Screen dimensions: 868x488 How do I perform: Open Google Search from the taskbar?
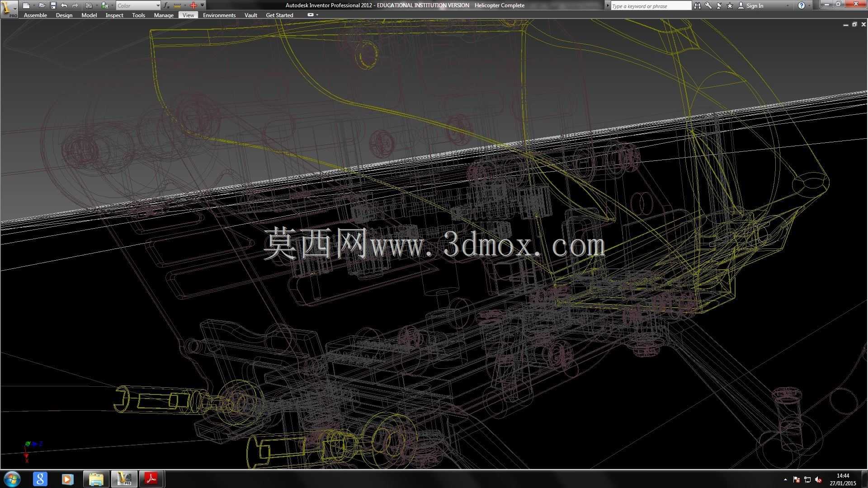(40, 479)
